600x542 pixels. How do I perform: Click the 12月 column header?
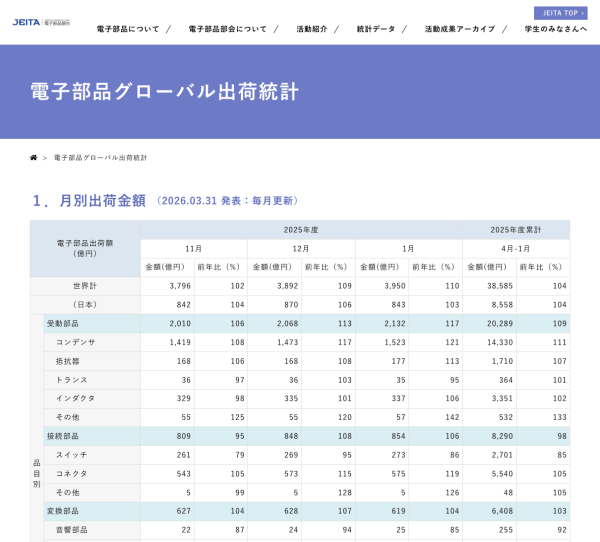301,249
